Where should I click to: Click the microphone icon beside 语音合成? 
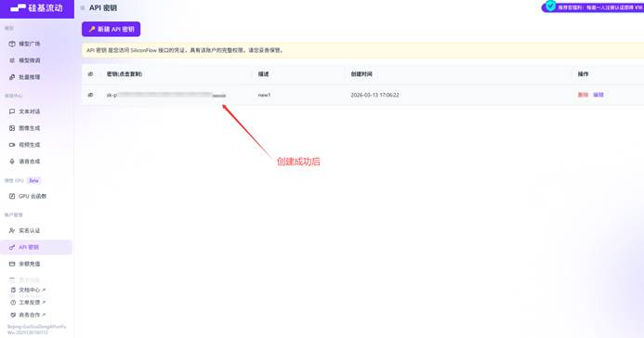(12, 162)
